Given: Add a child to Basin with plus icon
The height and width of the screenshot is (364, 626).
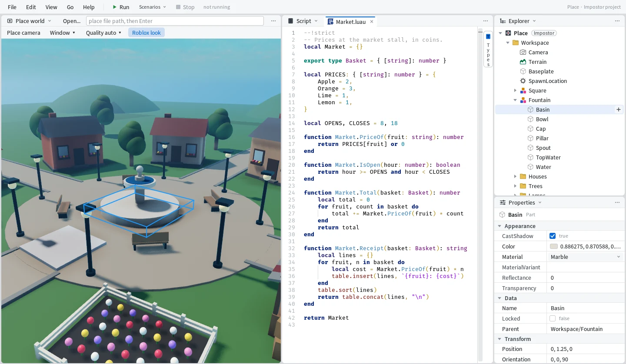Looking at the screenshot, I should click(618, 109).
